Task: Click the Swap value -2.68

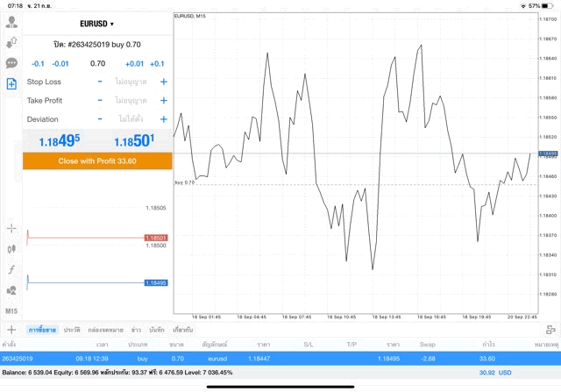Action: click(x=427, y=359)
